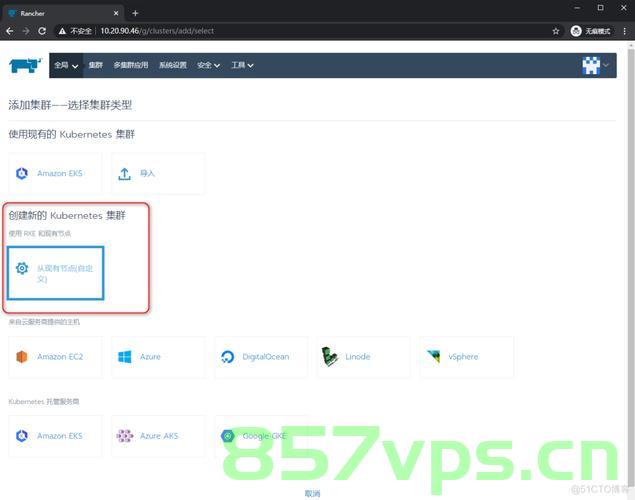Click the 取消 cancel link

click(312, 494)
